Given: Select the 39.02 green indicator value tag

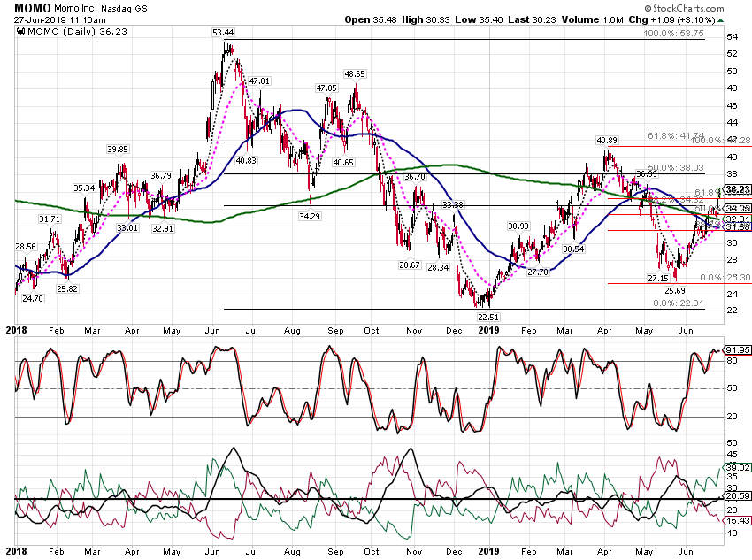Looking at the screenshot, I should pyautogui.click(x=738, y=467).
